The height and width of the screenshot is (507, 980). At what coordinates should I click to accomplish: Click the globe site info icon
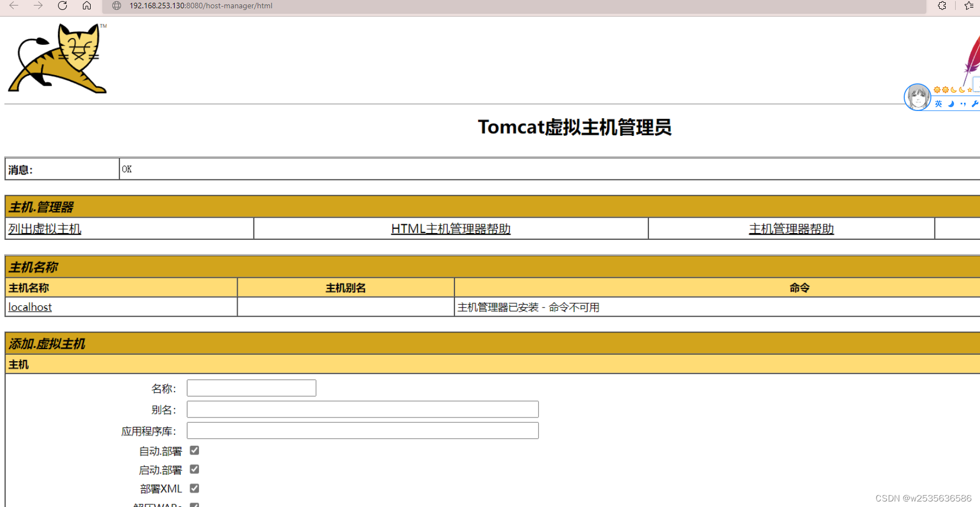pyautogui.click(x=117, y=6)
